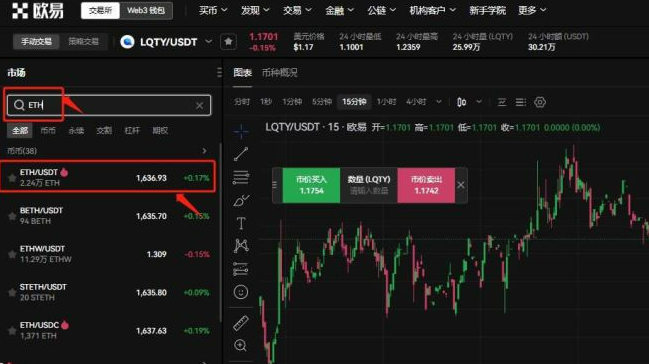This screenshot has width=649, height=364.
Task: Open the Beginner Academy menu item
Action: (x=487, y=11)
